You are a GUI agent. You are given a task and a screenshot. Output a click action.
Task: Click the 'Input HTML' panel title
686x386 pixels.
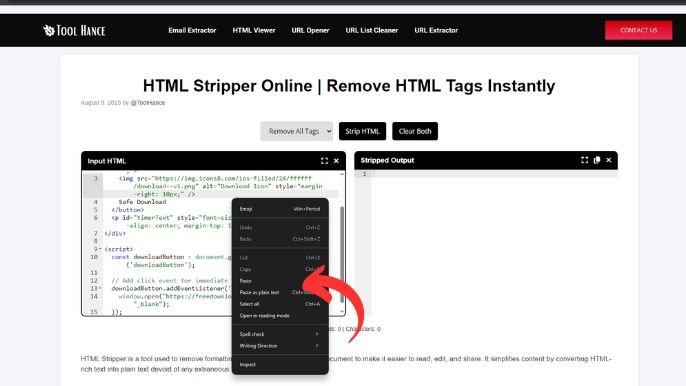click(107, 161)
